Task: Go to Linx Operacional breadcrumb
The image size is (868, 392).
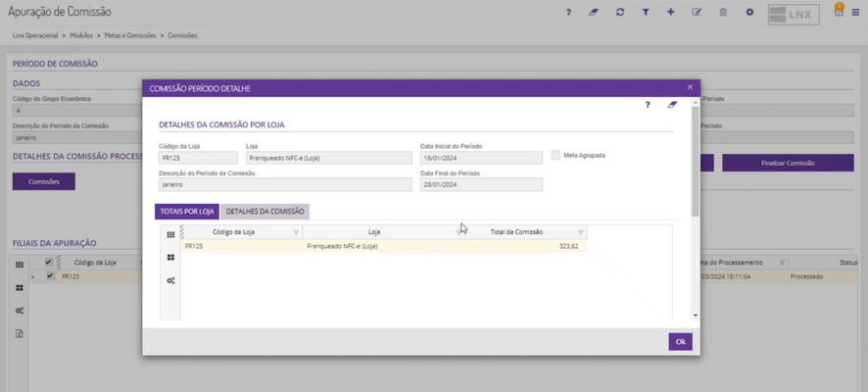Action: (35, 35)
